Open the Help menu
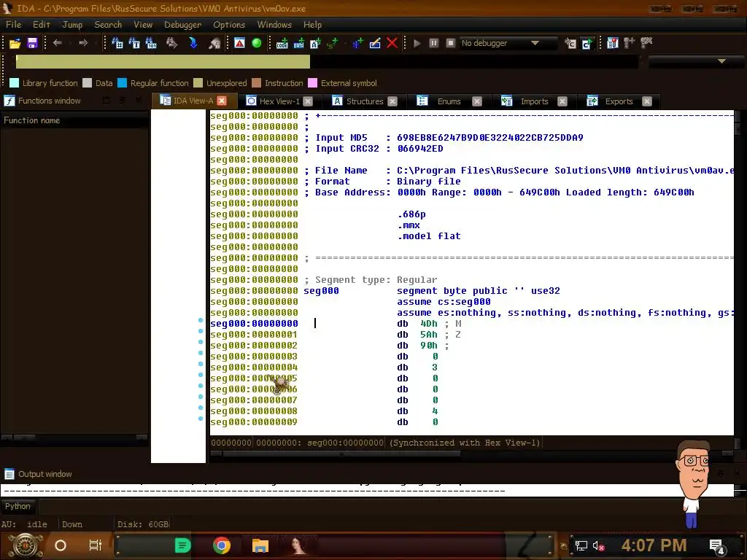The height and width of the screenshot is (560, 747). click(312, 25)
